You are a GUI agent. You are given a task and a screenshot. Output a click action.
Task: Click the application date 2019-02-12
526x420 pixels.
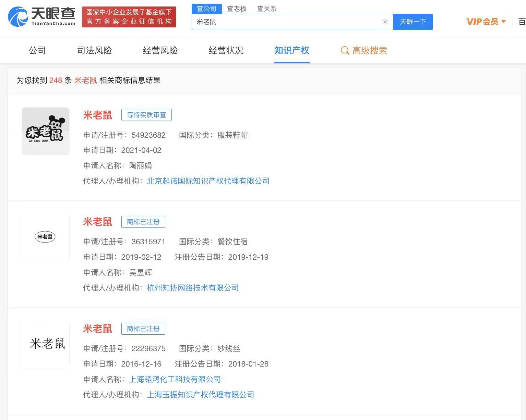pyautogui.click(x=141, y=257)
